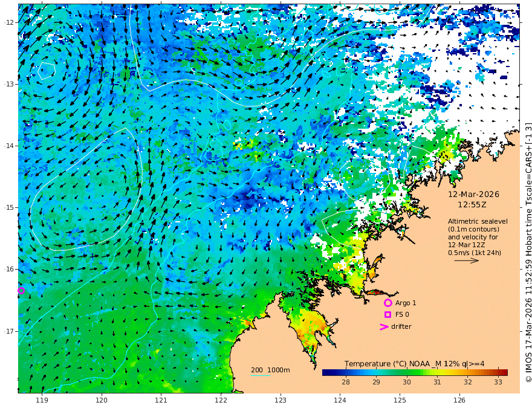Click latitude axis label -15
Screen dimensions: 532x411
[x=9, y=207]
